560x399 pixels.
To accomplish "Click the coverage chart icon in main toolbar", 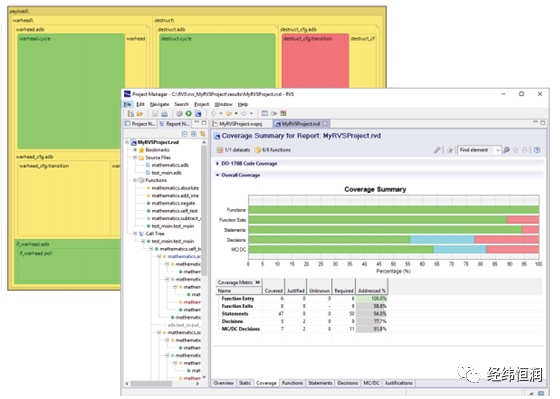I will coord(283,114).
